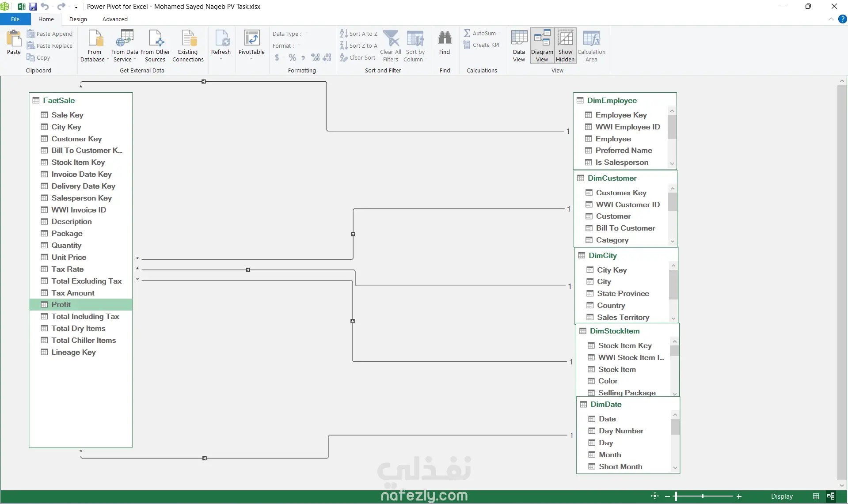Toggle Show Hidden in View group
848x504 pixels.
click(x=565, y=46)
